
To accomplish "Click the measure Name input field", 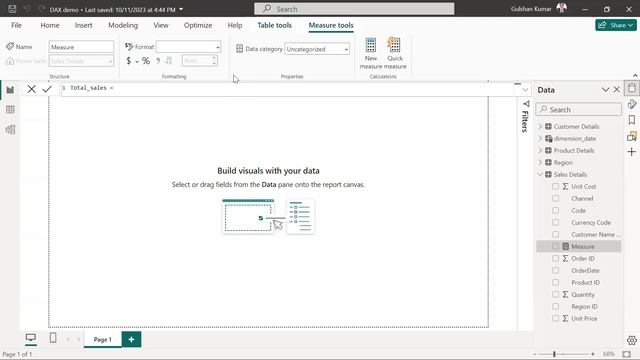I will click(x=81, y=47).
